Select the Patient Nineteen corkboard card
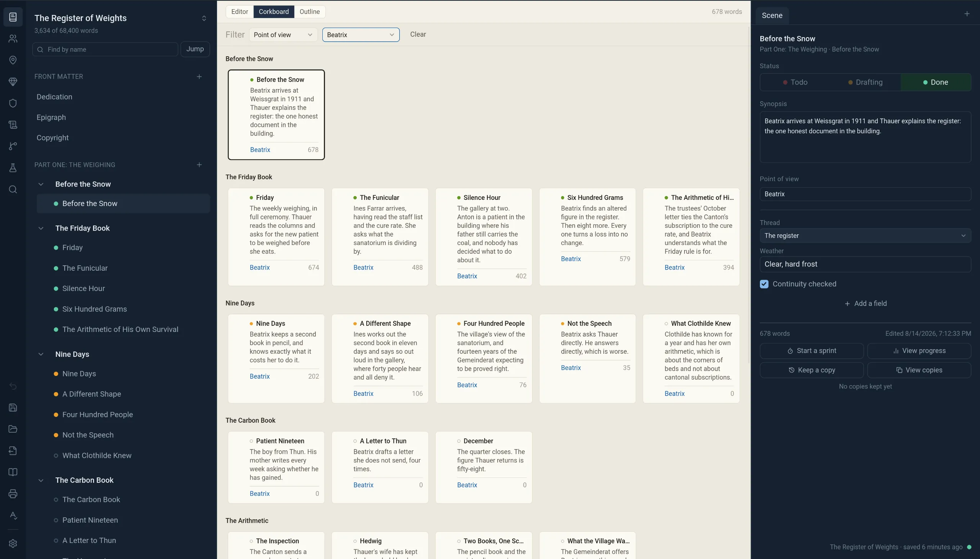The width and height of the screenshot is (980, 559). (276, 467)
